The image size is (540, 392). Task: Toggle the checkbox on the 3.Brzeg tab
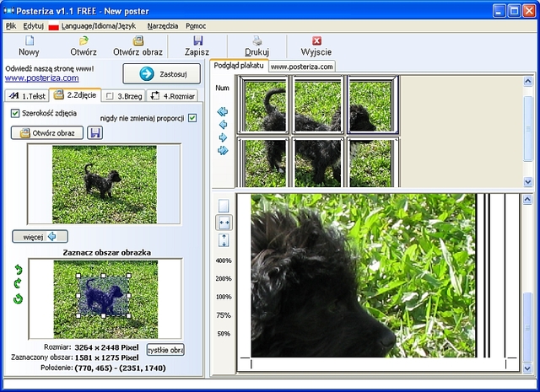click(x=109, y=96)
